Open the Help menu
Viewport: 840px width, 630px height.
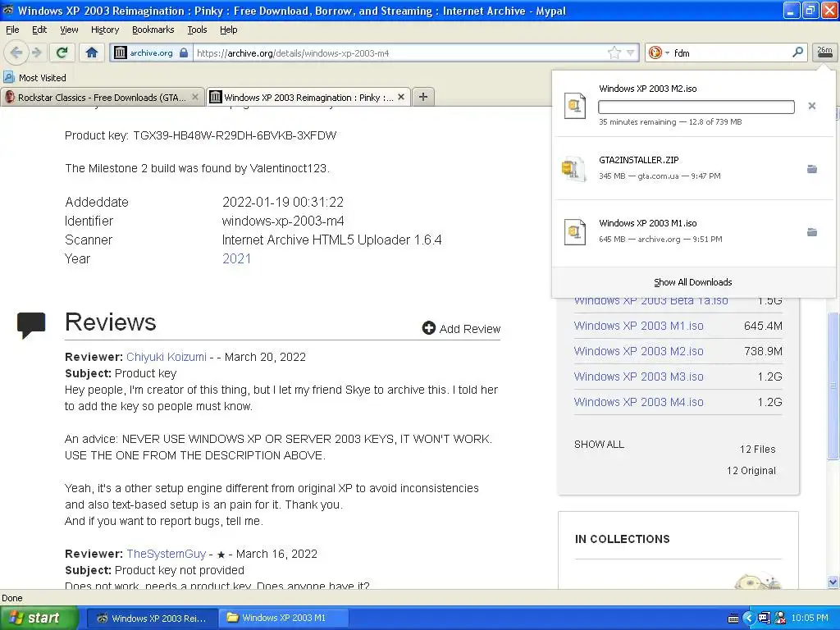228,30
